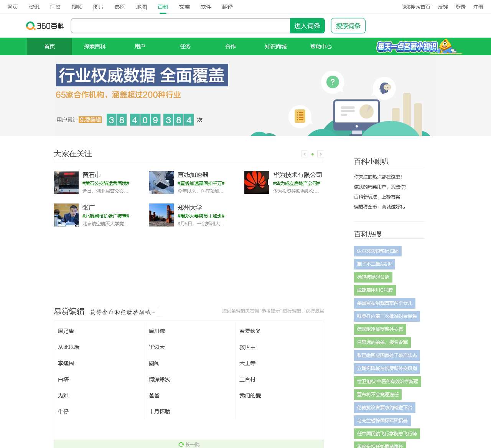
Task: Open the 知识商城 section
Action: pos(275,46)
